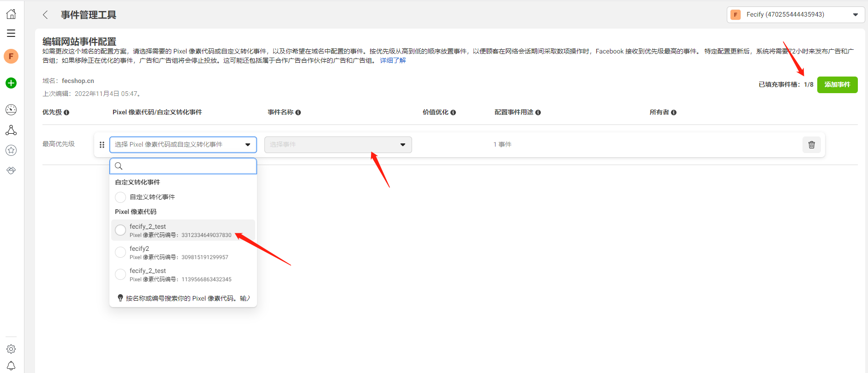Viewport: 868px width, 373px height.
Task: Click info icon next to 价值优化
Action: click(x=453, y=112)
